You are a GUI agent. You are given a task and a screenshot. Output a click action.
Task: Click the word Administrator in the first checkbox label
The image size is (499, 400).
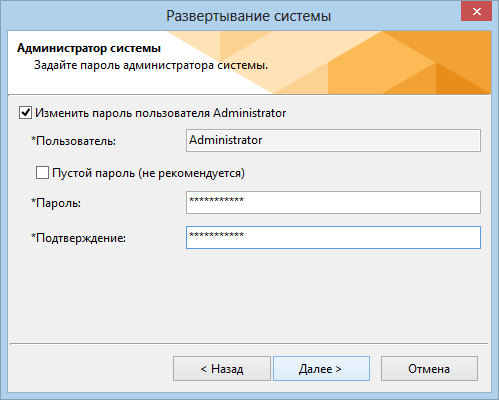pyautogui.click(x=250, y=113)
